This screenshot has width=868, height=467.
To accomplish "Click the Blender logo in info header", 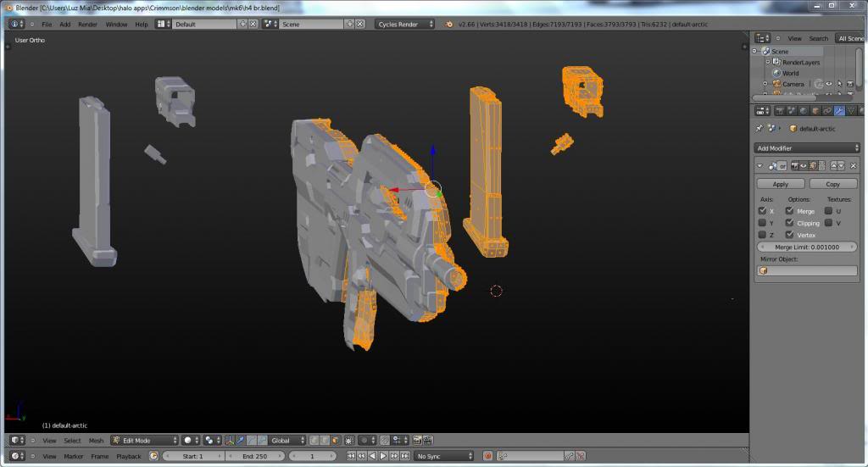I will click(x=449, y=25).
